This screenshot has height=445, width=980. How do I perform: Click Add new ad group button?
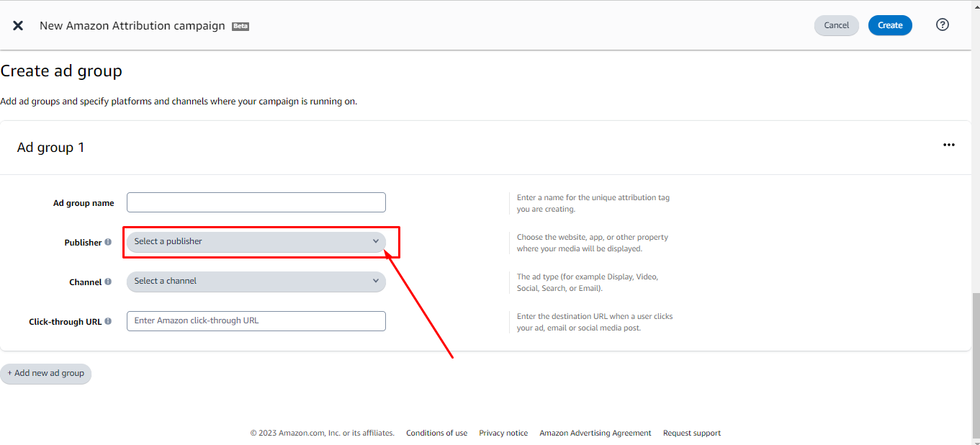coord(46,374)
